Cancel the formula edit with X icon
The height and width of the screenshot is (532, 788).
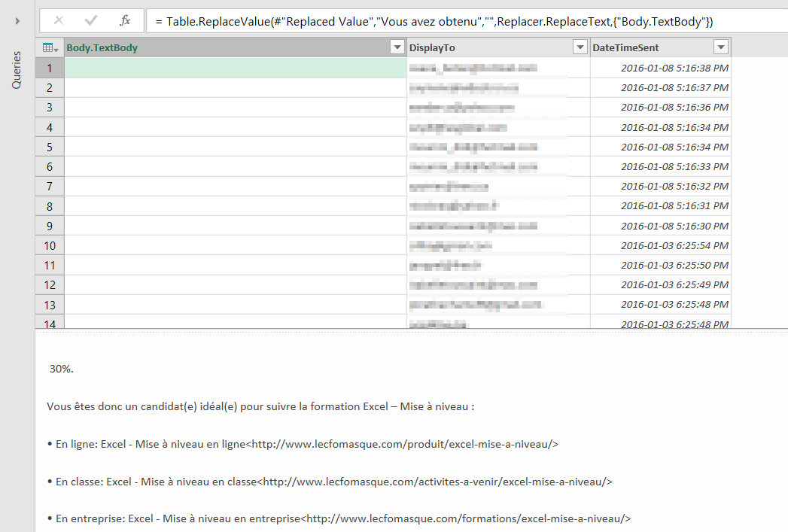59,20
